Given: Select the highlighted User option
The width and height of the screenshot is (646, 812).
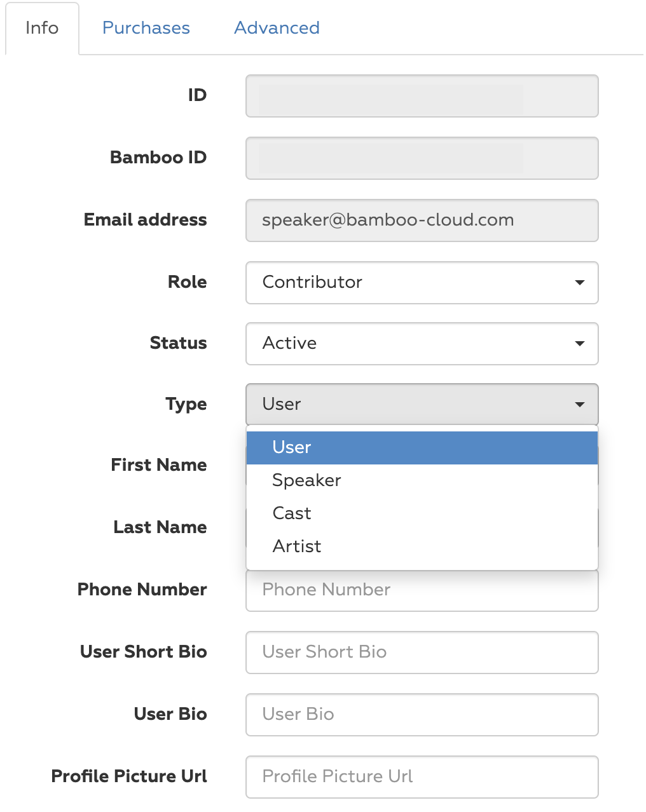Looking at the screenshot, I should tap(422, 447).
